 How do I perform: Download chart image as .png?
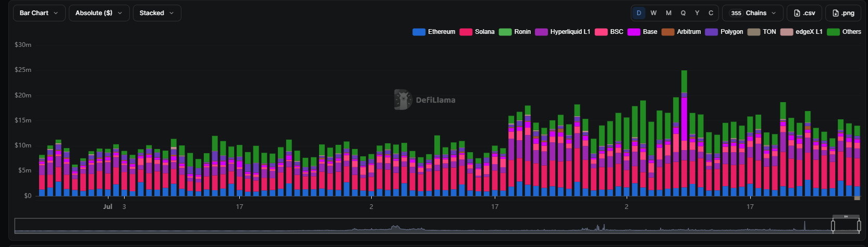click(843, 13)
